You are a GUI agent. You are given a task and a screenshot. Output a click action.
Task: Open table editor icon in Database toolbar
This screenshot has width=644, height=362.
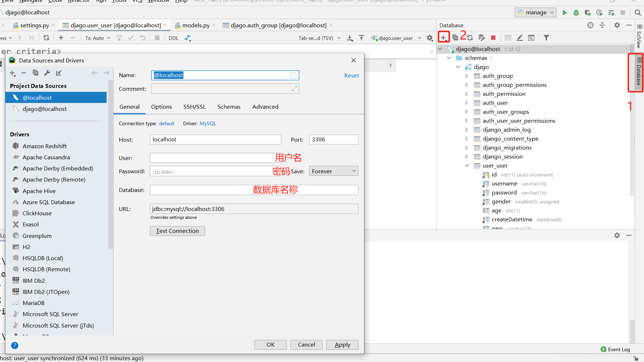coord(508,38)
